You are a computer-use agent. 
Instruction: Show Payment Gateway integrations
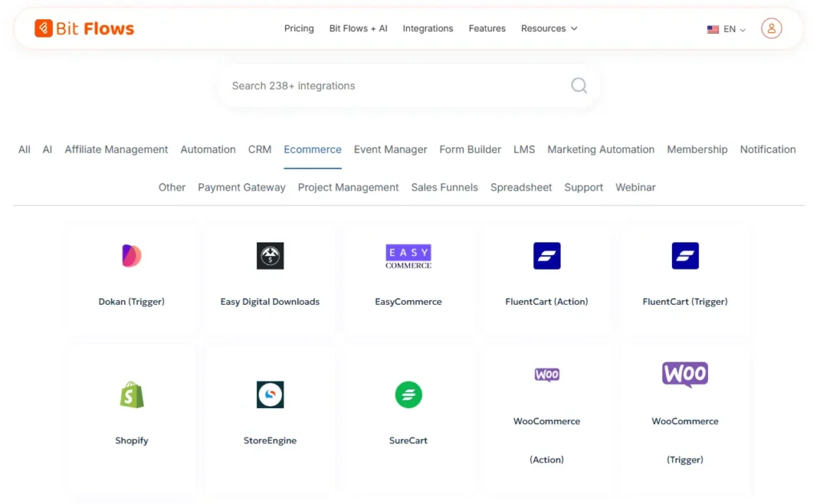242,187
